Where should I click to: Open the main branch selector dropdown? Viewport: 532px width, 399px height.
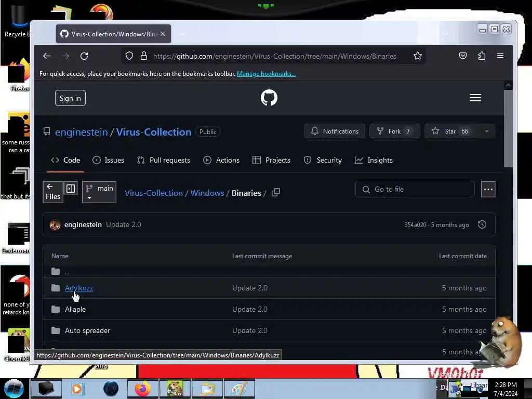[99, 192]
